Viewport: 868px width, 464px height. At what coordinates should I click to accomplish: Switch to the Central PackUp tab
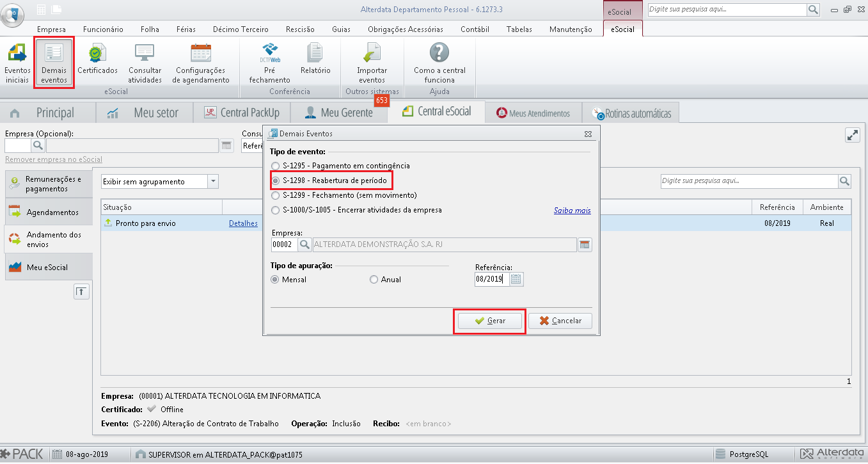click(x=241, y=113)
